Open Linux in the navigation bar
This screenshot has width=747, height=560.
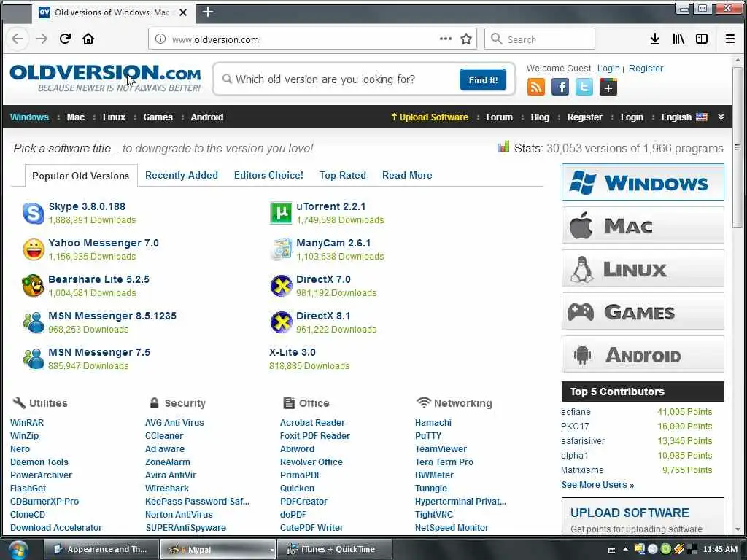[115, 117]
